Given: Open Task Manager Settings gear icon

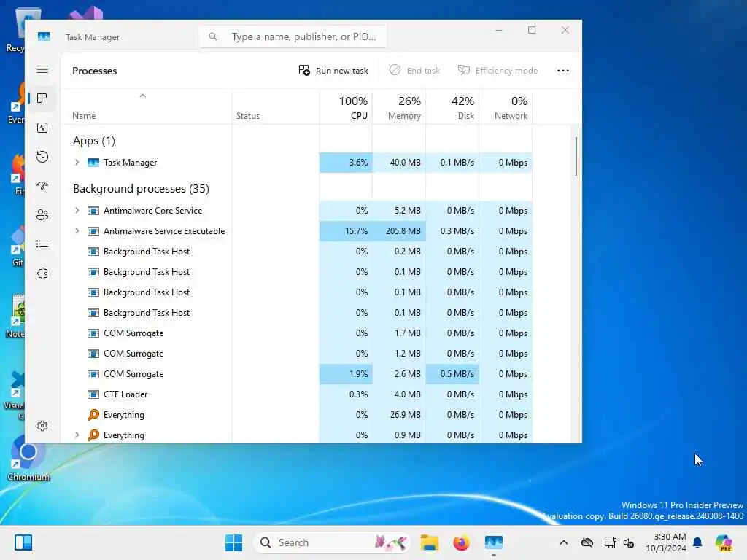Looking at the screenshot, I should [42, 426].
